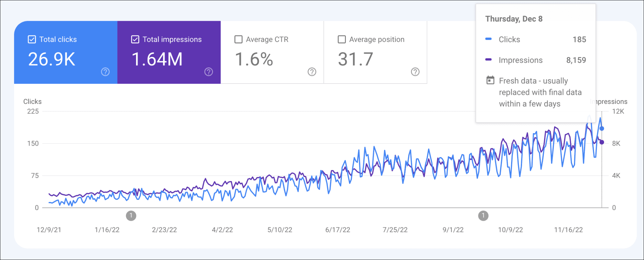Tick the Average position checkbox

341,39
